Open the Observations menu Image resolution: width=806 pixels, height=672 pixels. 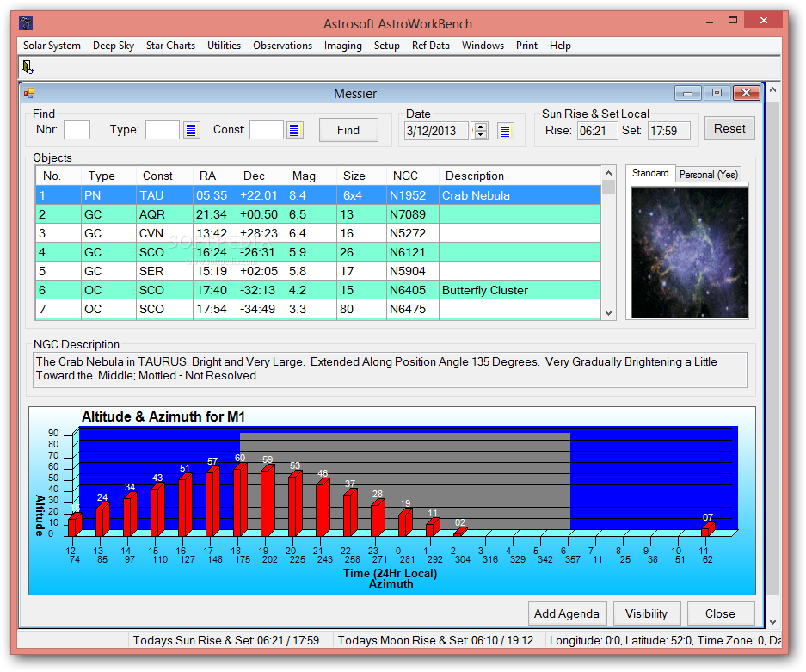[x=282, y=46]
